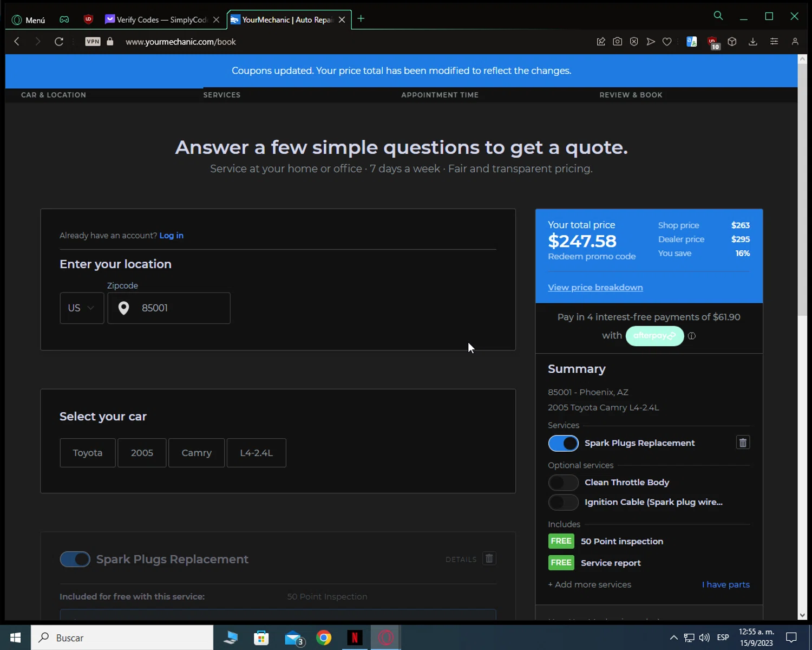Click I have parts link
Viewport: 812px width, 650px height.
click(726, 584)
